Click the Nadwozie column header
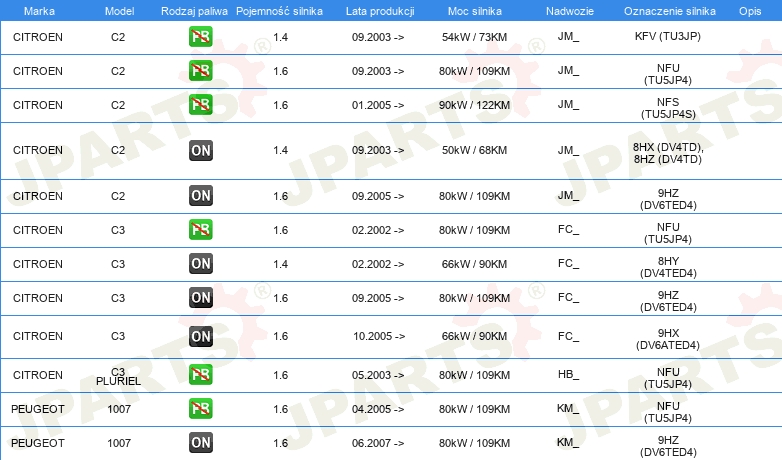The image size is (782, 460). click(x=570, y=11)
